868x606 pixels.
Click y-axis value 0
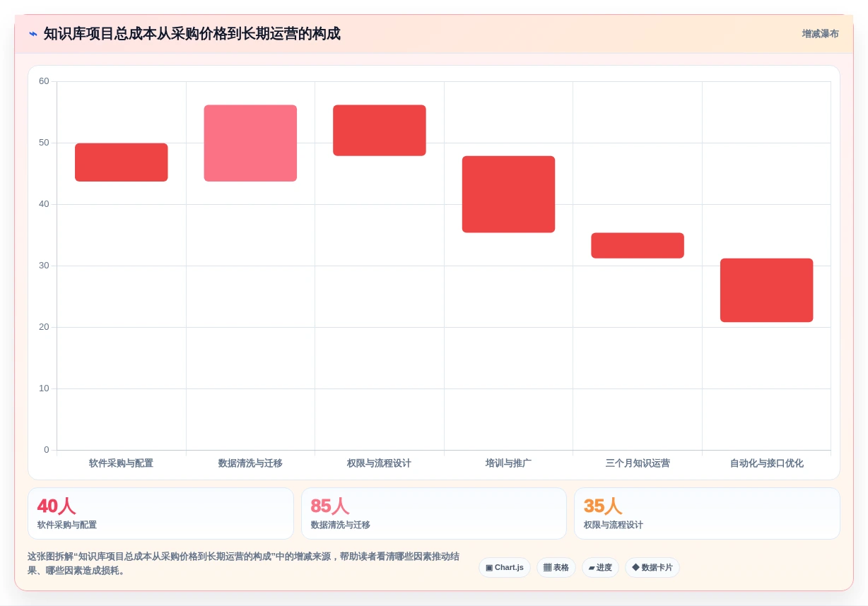pyautogui.click(x=47, y=450)
